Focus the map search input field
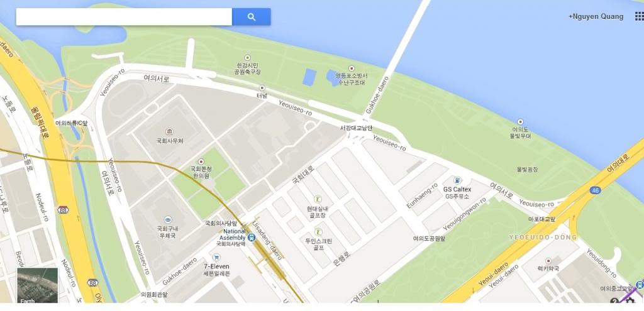Viewport: 644px width, 311px height. point(124,17)
